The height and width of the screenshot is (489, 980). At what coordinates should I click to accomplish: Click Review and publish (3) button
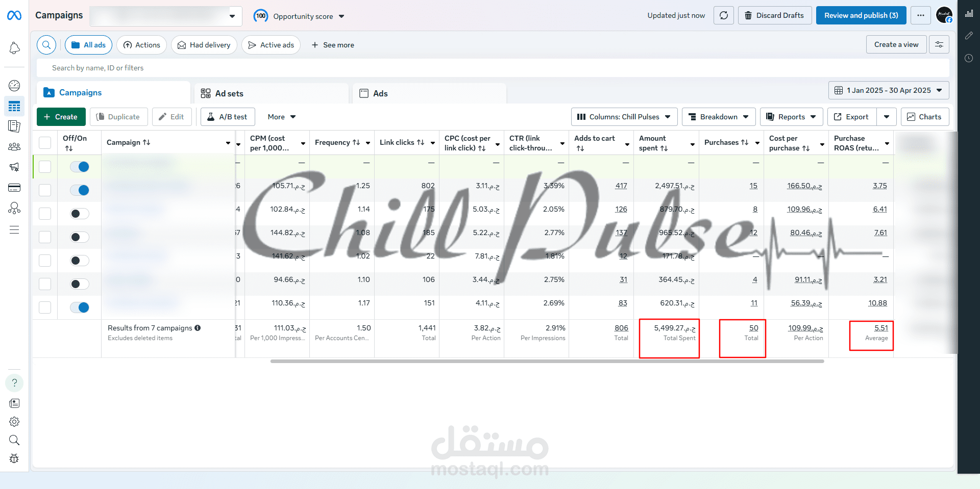(861, 15)
